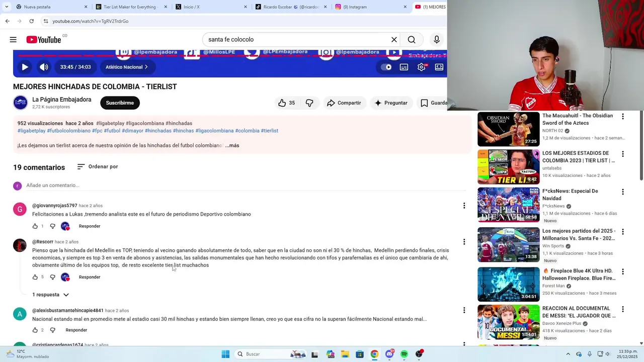The width and height of the screenshot is (644, 362).
Task: Open the Windows Start menu
Action: [x=225, y=354]
